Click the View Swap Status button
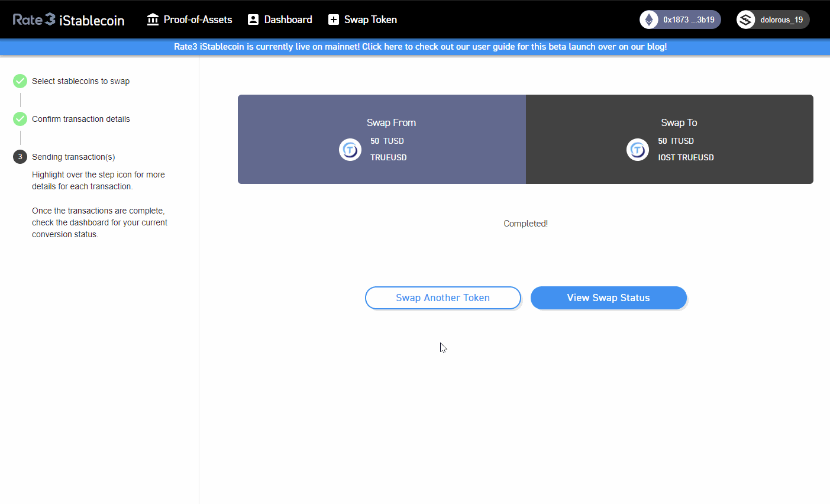The height and width of the screenshot is (504, 830). [609, 298]
